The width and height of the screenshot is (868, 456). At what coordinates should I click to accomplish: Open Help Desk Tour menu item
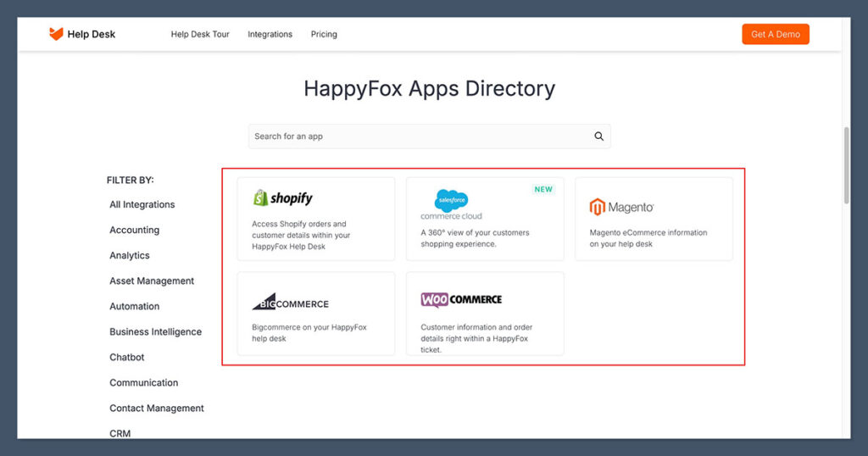tap(200, 34)
